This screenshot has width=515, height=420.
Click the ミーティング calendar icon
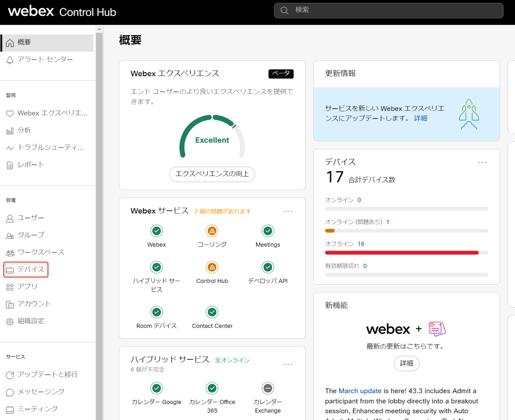point(10,410)
